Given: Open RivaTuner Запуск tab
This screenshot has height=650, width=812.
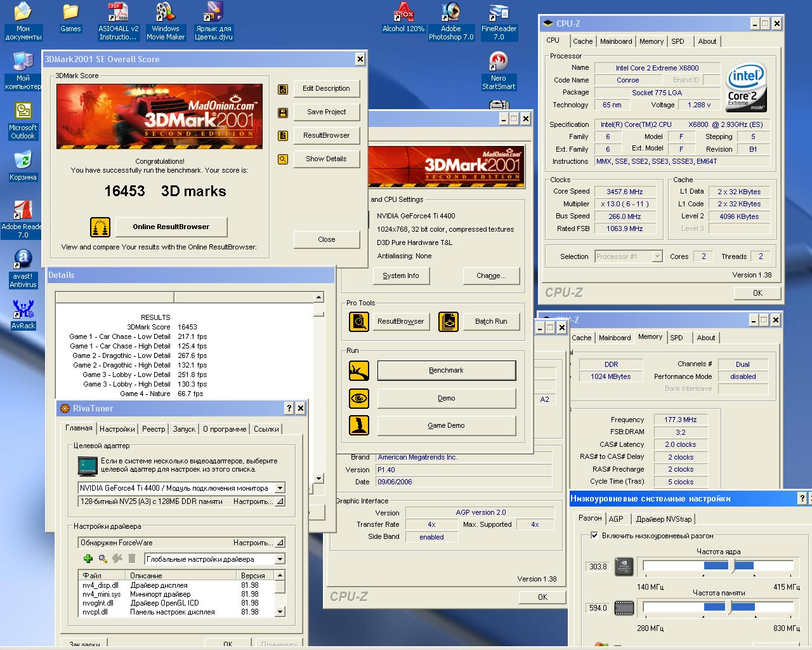Looking at the screenshot, I should coord(184,429).
